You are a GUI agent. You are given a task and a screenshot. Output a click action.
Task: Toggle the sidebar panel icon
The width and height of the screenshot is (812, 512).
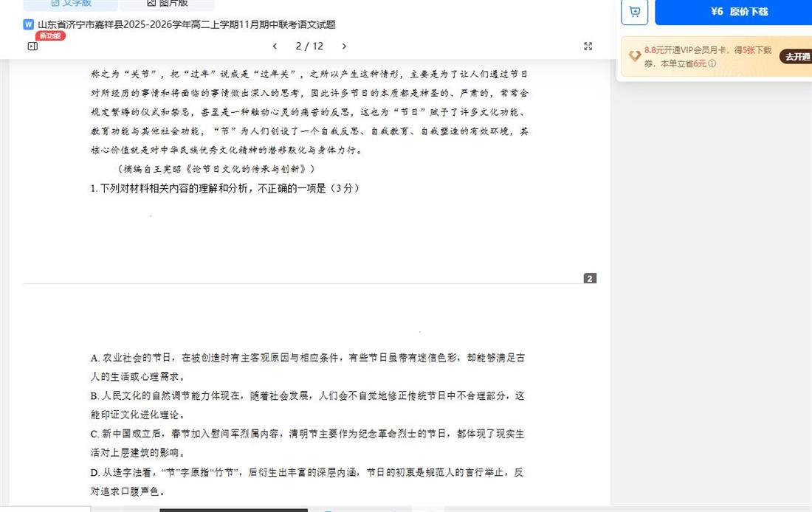point(32,46)
